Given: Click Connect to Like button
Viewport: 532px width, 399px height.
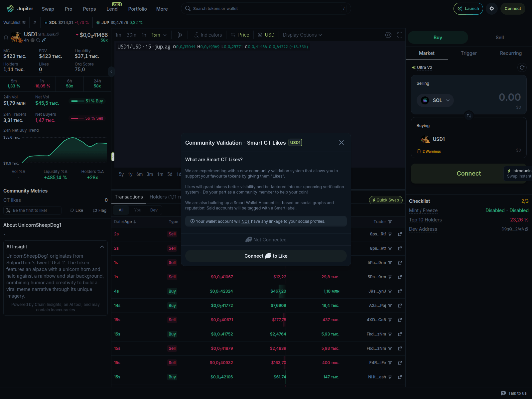Looking at the screenshot, I should click(266, 256).
